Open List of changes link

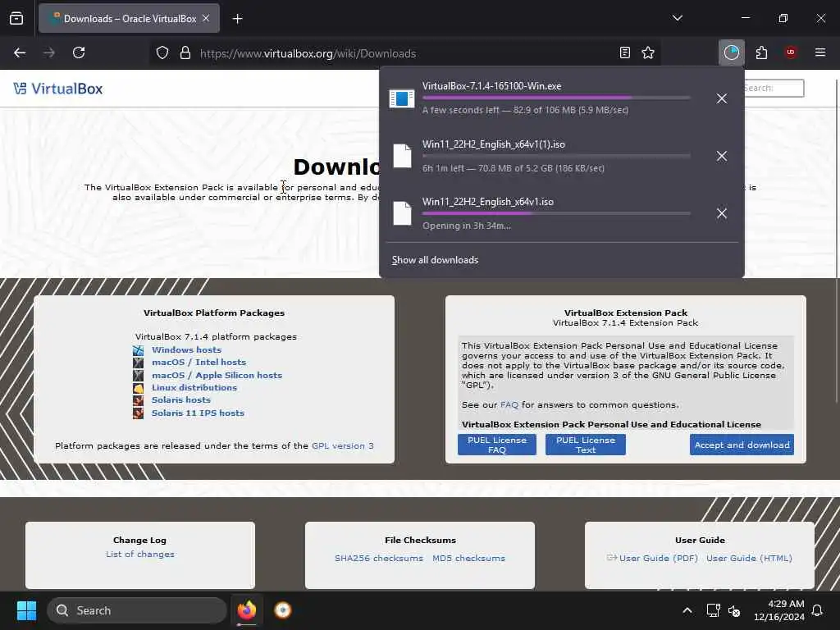[139, 554]
